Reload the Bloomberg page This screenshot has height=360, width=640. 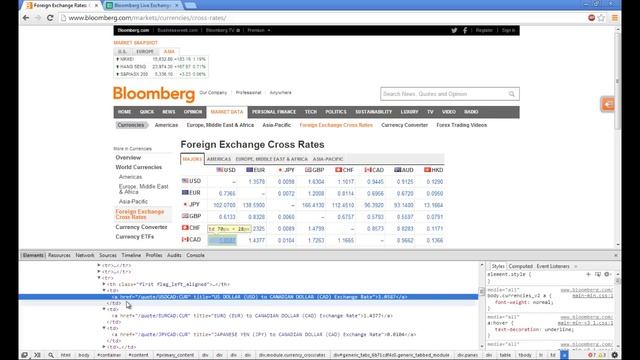[50, 18]
